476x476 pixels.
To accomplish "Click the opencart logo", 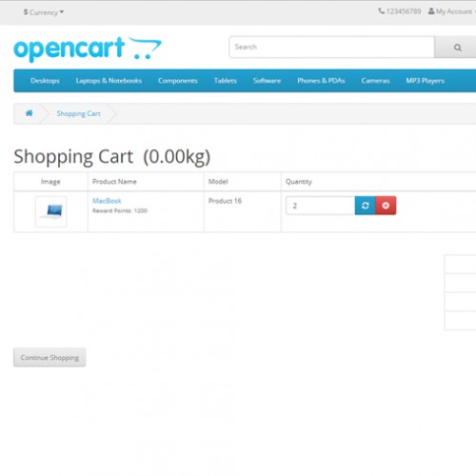I will [88, 49].
